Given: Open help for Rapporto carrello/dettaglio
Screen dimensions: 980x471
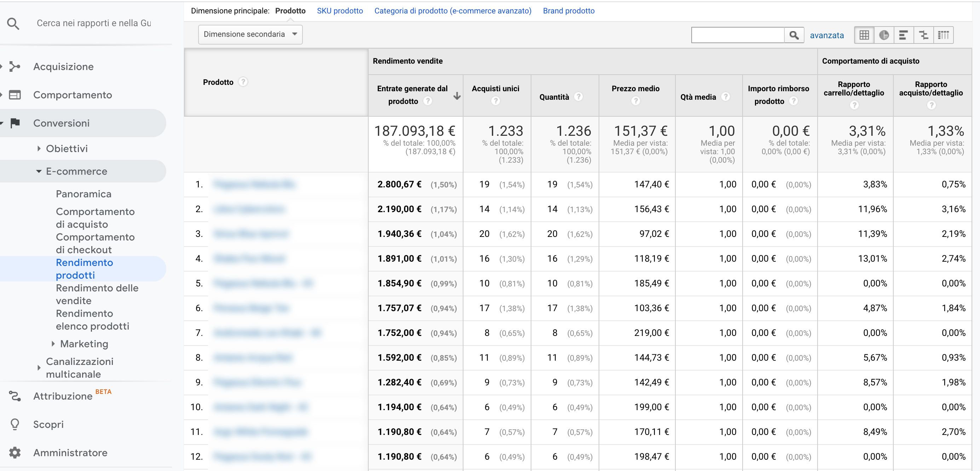Looking at the screenshot, I should click(x=854, y=105).
